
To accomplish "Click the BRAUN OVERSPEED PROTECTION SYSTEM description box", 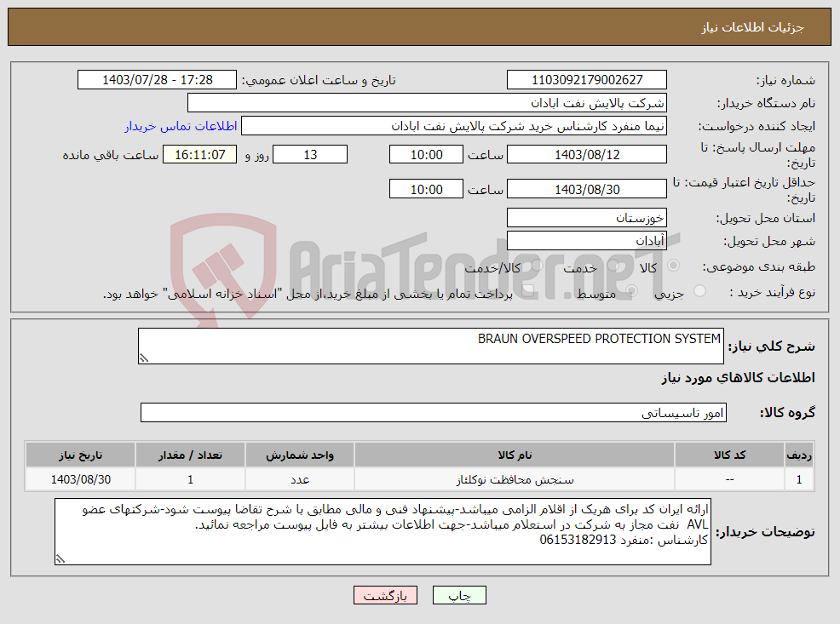I will pos(431,346).
